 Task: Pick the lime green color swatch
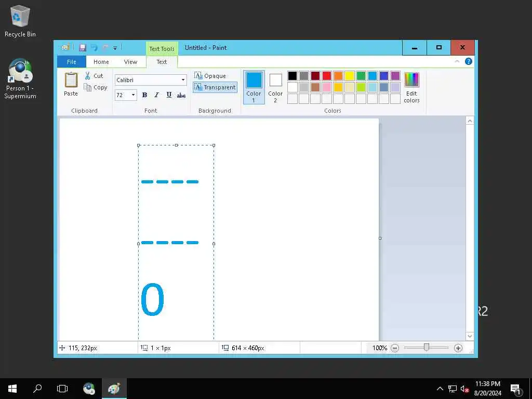[361, 87]
